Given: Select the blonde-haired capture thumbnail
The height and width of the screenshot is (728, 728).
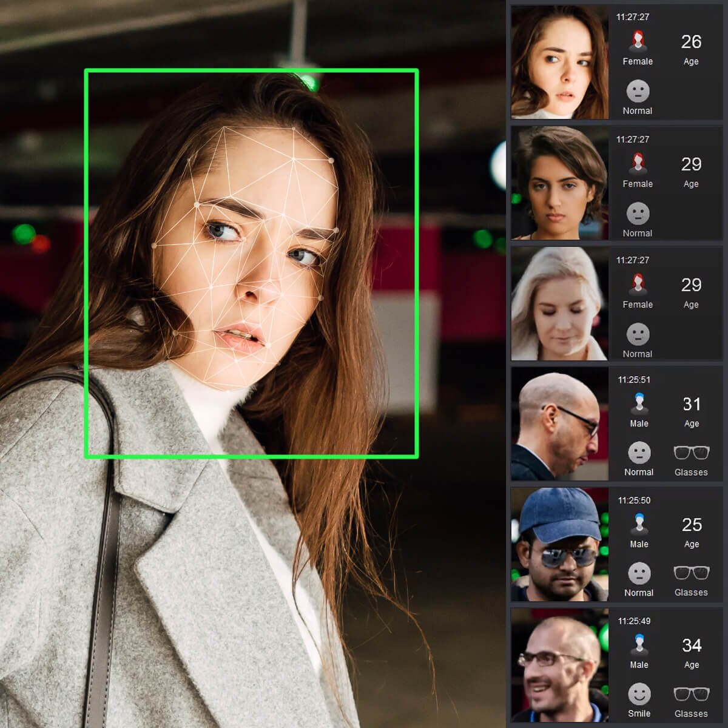Looking at the screenshot, I should (x=559, y=303).
